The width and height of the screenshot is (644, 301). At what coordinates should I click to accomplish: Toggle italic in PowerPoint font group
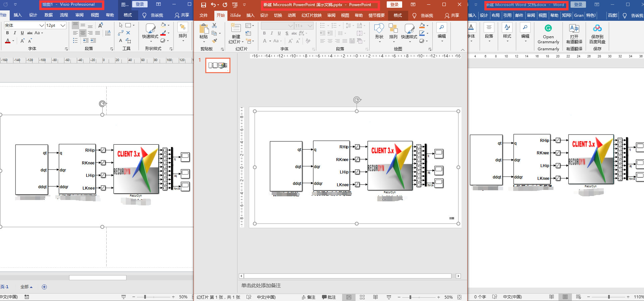click(x=272, y=33)
